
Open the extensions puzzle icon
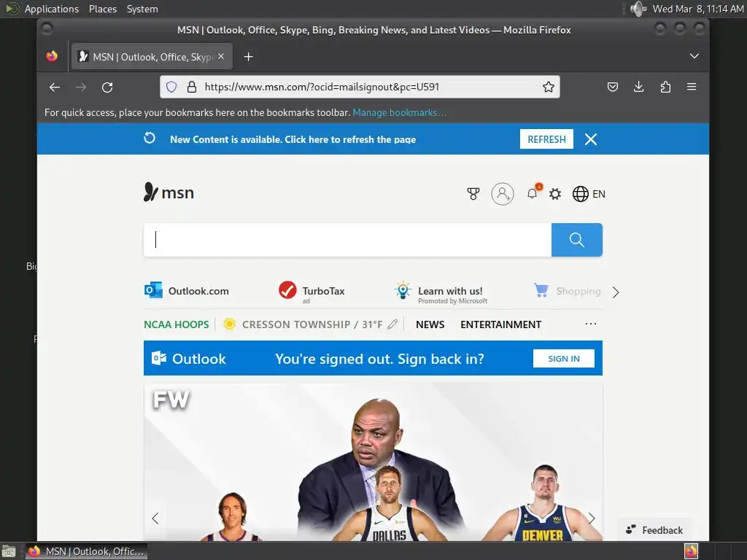click(665, 87)
